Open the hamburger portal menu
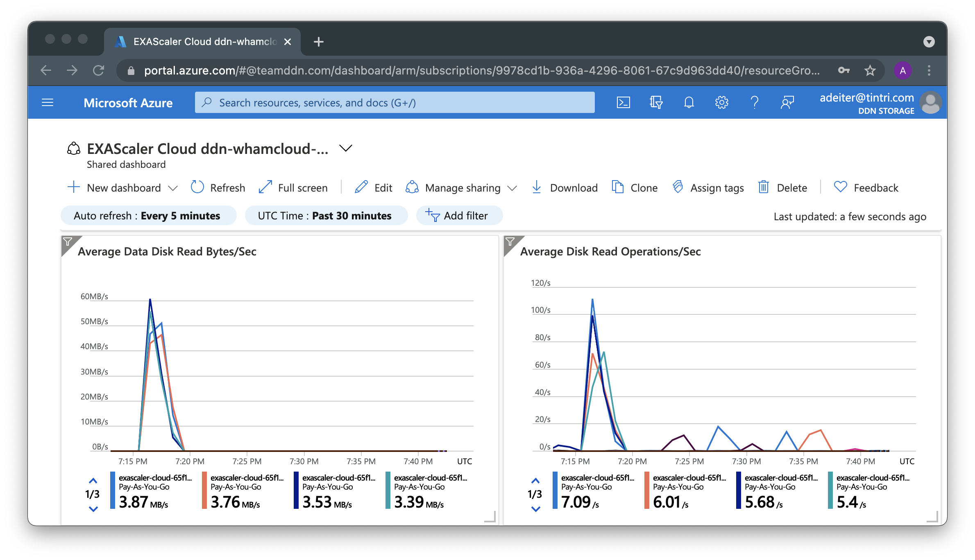975x560 pixels. click(x=48, y=102)
